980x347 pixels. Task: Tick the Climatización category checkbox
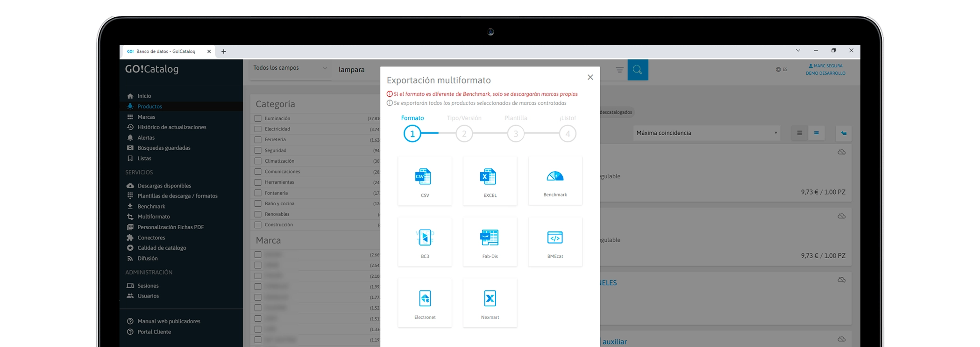point(258,161)
